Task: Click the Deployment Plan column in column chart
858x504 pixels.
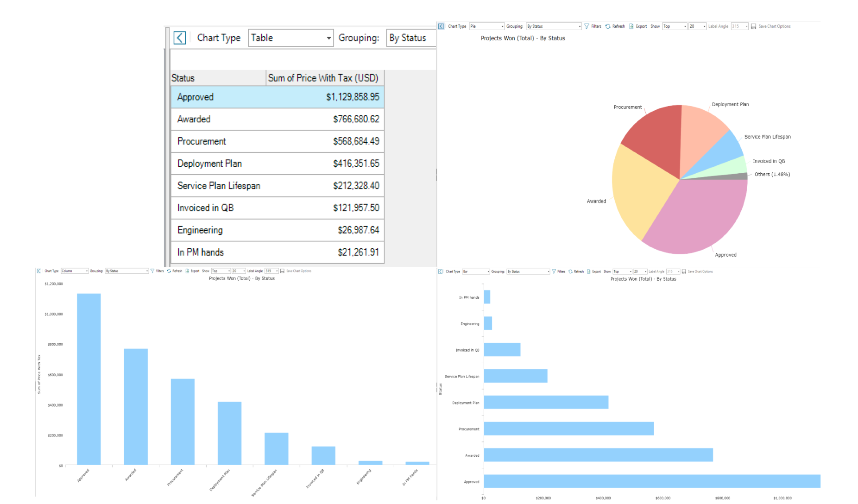Action: 229,433
